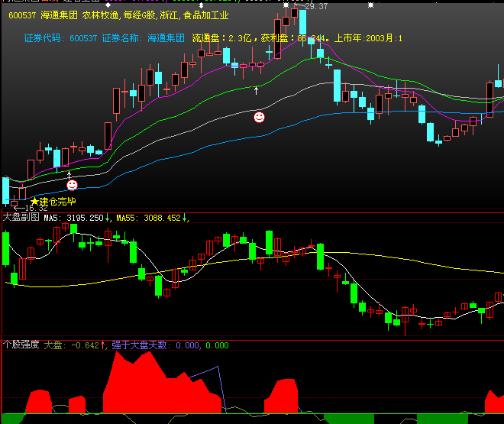The width and height of the screenshot is (504, 424).
Task: Click the red up arrow after -0.642
Action: pos(102,345)
